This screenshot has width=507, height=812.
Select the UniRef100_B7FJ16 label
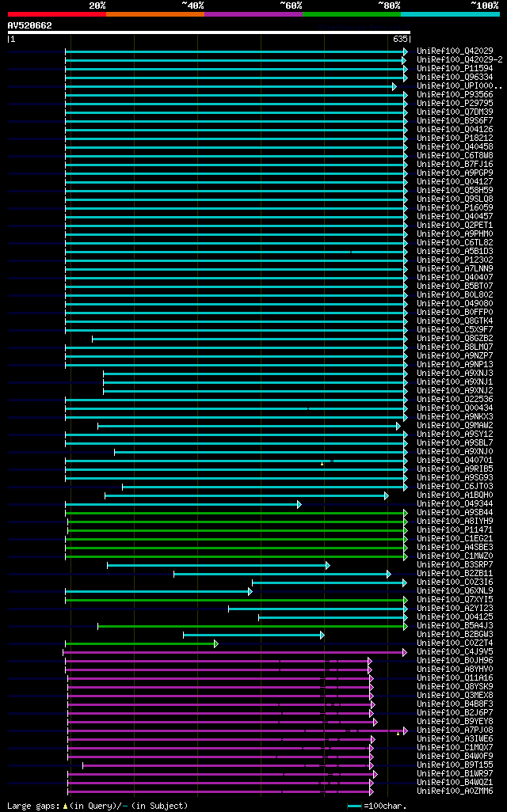[x=456, y=164]
